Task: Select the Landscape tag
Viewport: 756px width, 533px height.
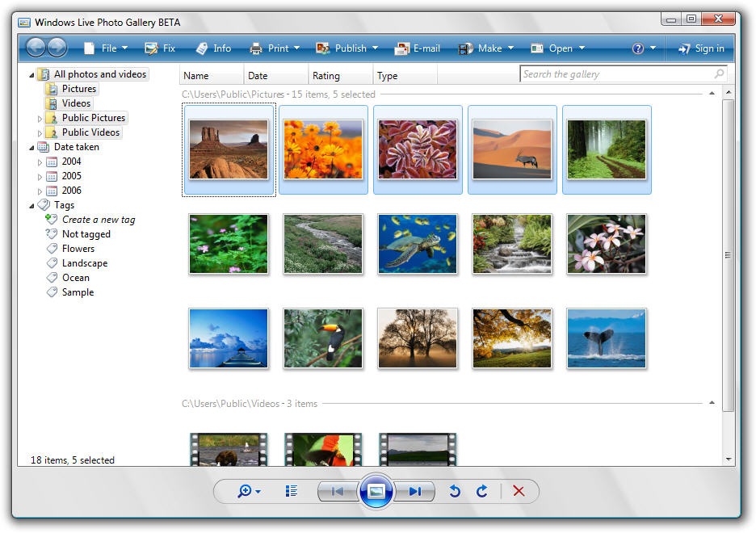Action: (84, 263)
